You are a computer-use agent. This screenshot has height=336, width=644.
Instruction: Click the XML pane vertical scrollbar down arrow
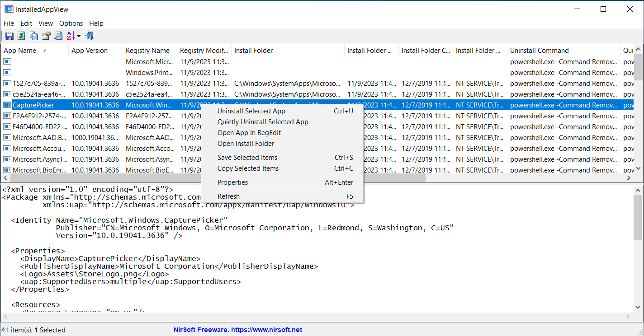click(x=638, y=308)
